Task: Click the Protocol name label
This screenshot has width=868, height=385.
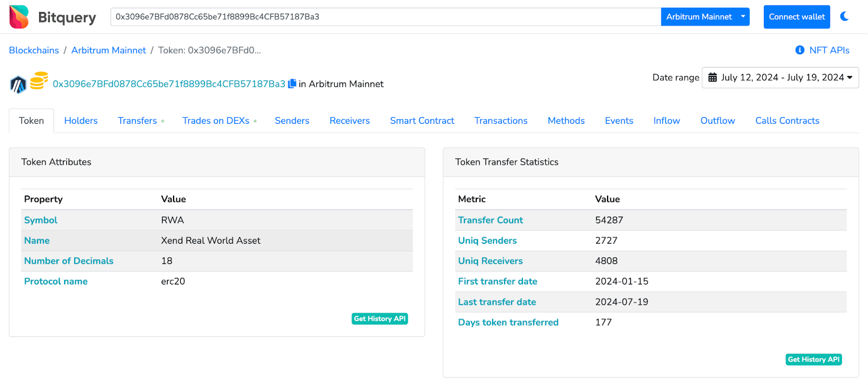Action: [56, 281]
